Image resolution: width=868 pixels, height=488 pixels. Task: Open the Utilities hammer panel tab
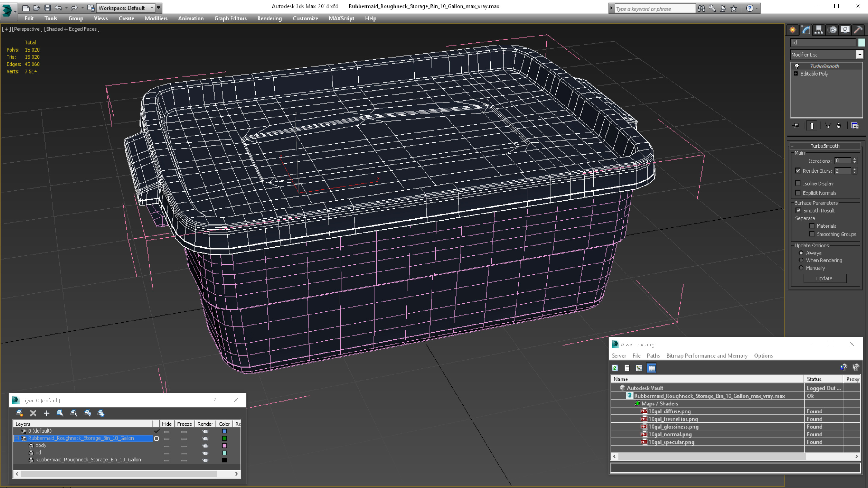click(x=858, y=30)
